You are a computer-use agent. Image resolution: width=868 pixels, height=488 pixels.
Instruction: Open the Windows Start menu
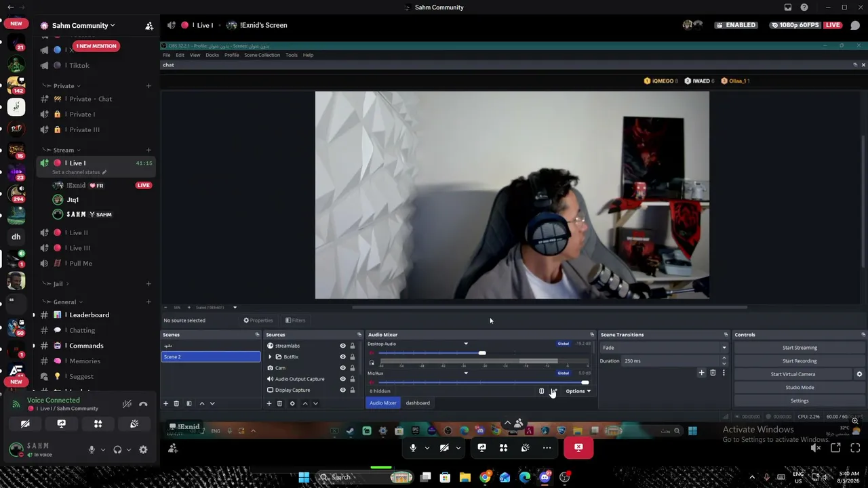click(304, 477)
